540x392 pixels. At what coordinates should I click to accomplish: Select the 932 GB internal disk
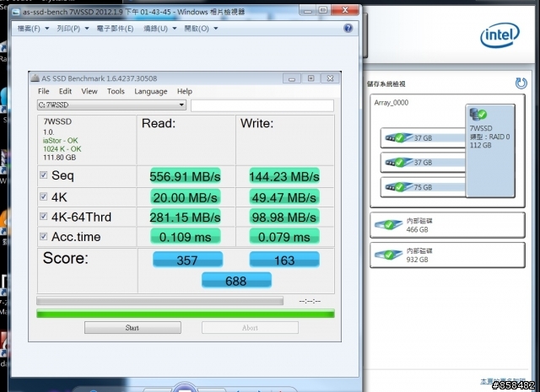coord(447,255)
